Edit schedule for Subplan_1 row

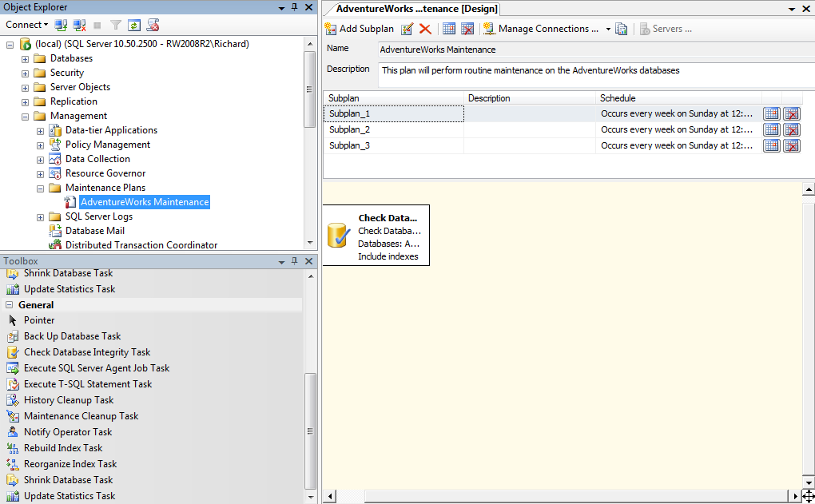[x=772, y=113]
